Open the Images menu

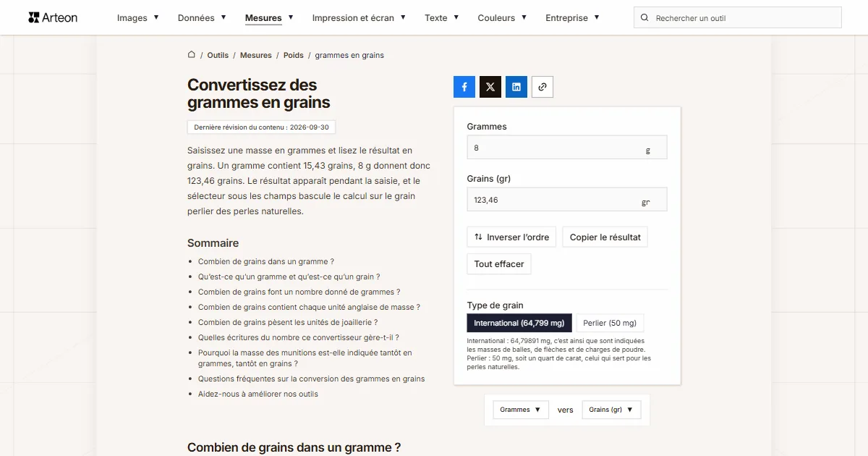138,18
